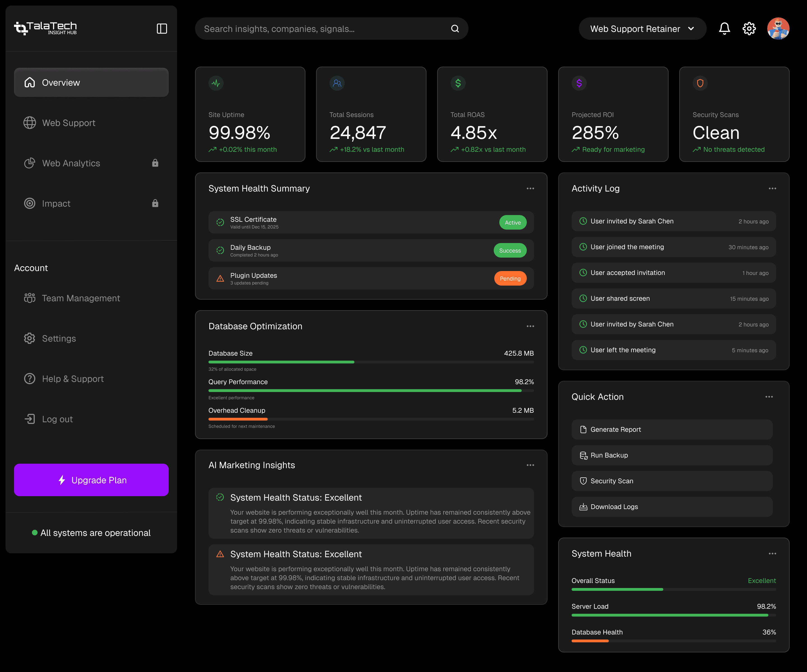Click the Server Load progress bar
Image resolution: width=807 pixels, height=672 pixels.
[x=674, y=615]
